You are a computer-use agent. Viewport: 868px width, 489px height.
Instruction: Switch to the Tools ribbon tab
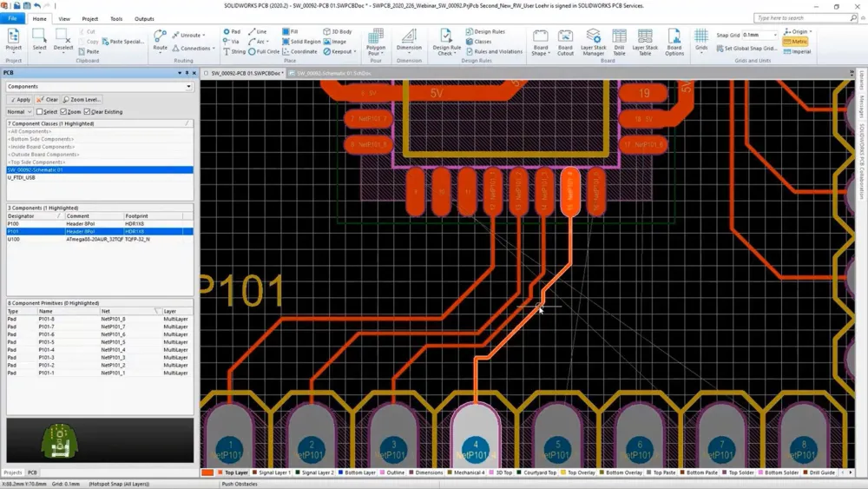pos(116,19)
